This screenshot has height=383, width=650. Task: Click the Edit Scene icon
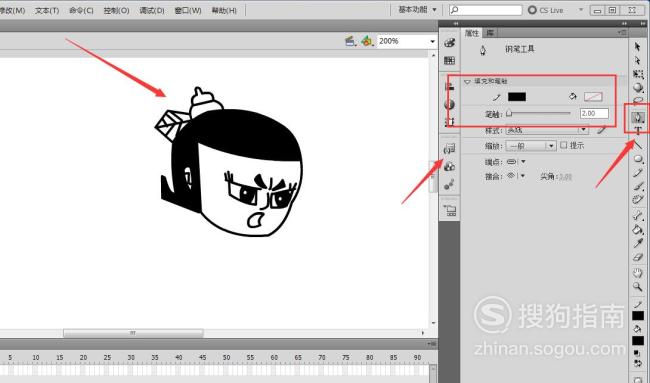351,41
